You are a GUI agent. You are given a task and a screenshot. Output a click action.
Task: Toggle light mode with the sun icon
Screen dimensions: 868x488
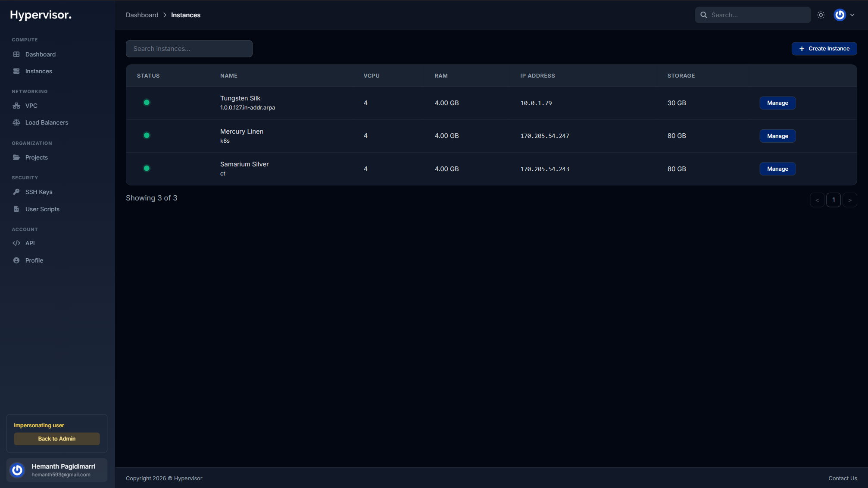821,15
